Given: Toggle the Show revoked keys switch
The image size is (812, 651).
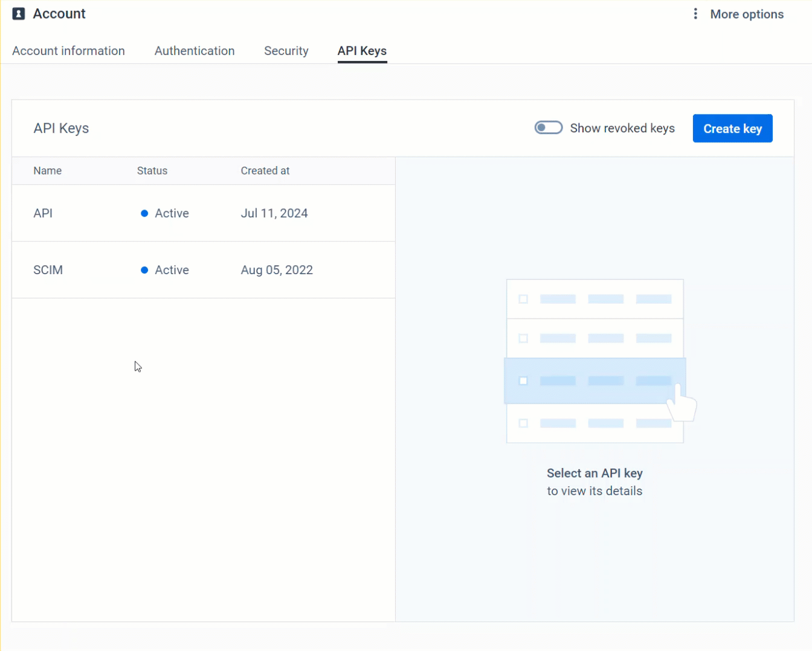Looking at the screenshot, I should (548, 127).
